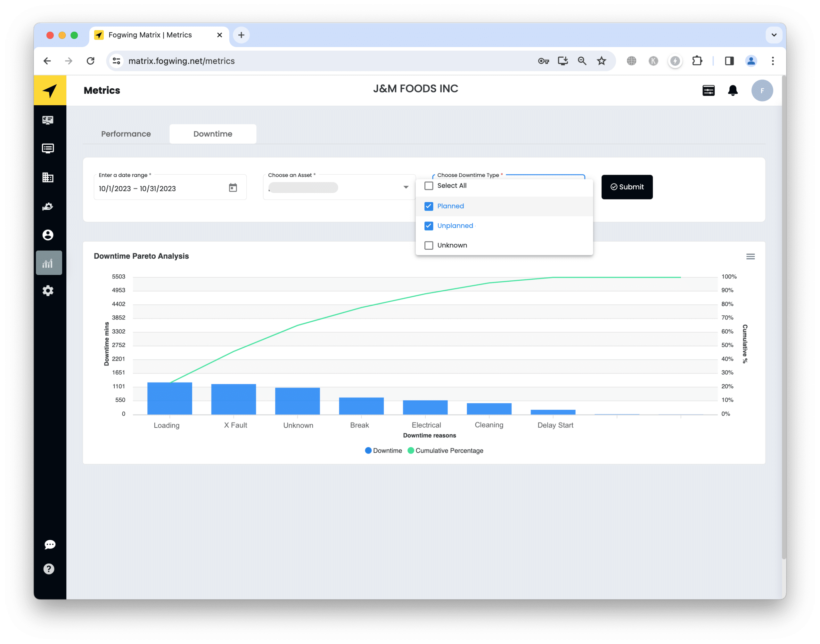Click the Downtime Pareto Analysis title
Image resolution: width=820 pixels, height=644 pixels.
(142, 256)
